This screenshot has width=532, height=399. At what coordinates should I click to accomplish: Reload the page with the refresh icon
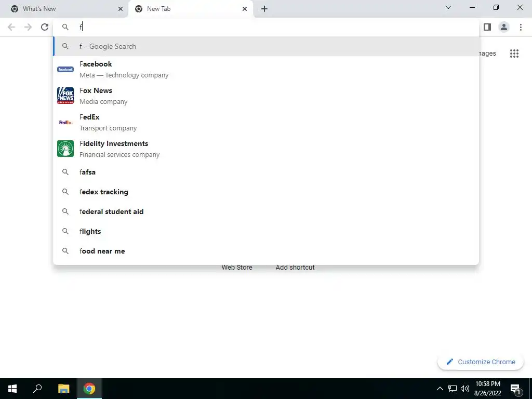(45, 27)
